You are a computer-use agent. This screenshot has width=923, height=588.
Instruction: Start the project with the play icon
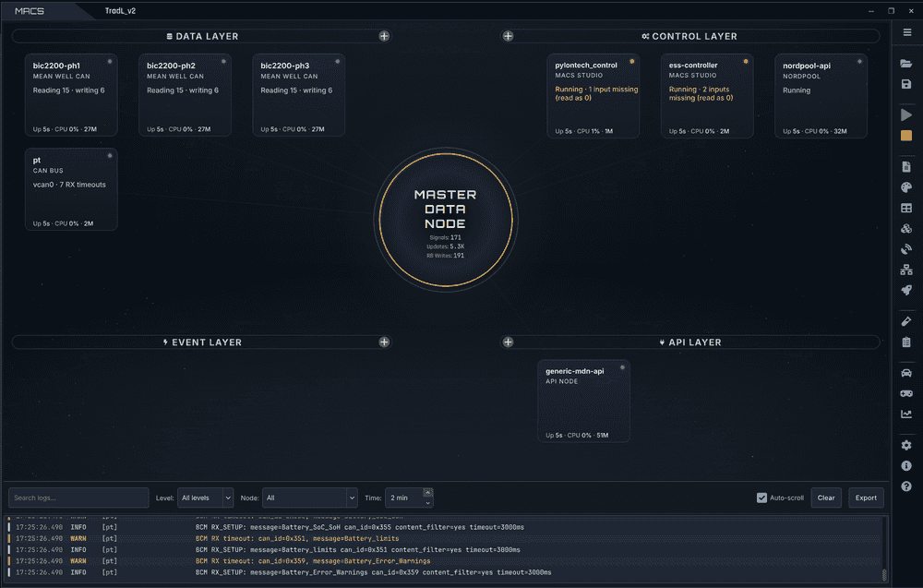point(906,114)
